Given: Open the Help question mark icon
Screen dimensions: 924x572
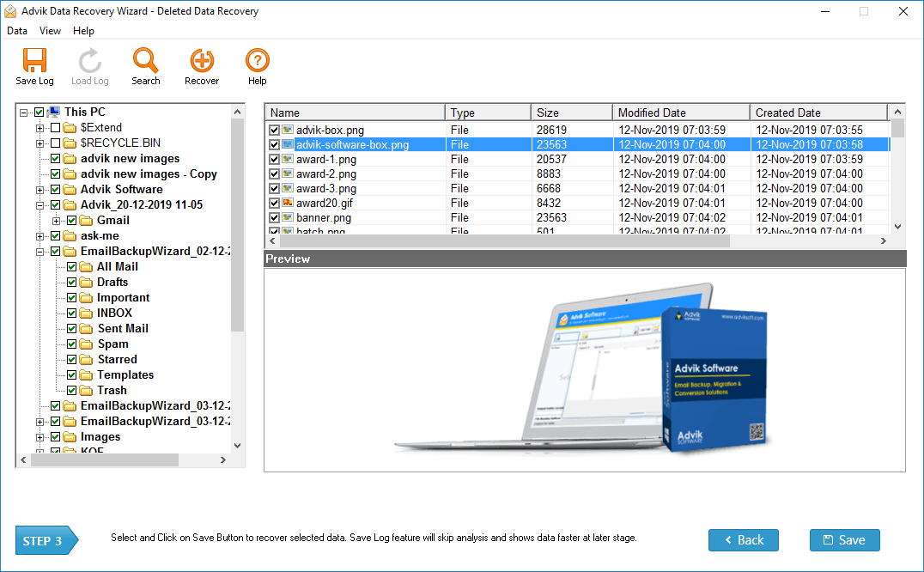Looking at the screenshot, I should tap(258, 60).
